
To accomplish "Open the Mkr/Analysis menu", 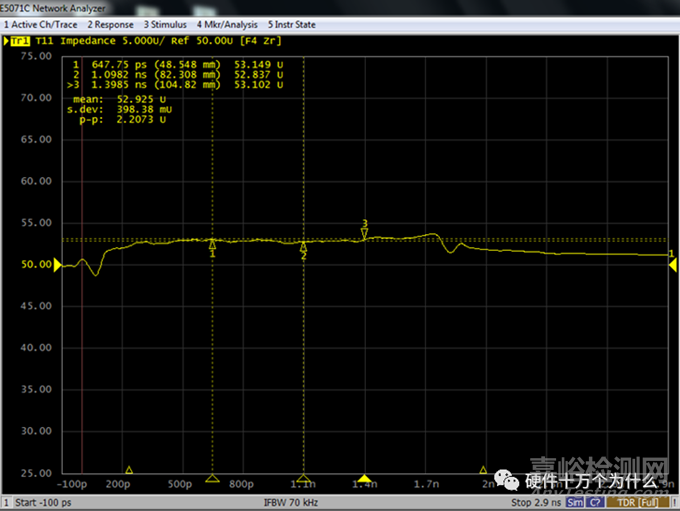I will 227,24.
